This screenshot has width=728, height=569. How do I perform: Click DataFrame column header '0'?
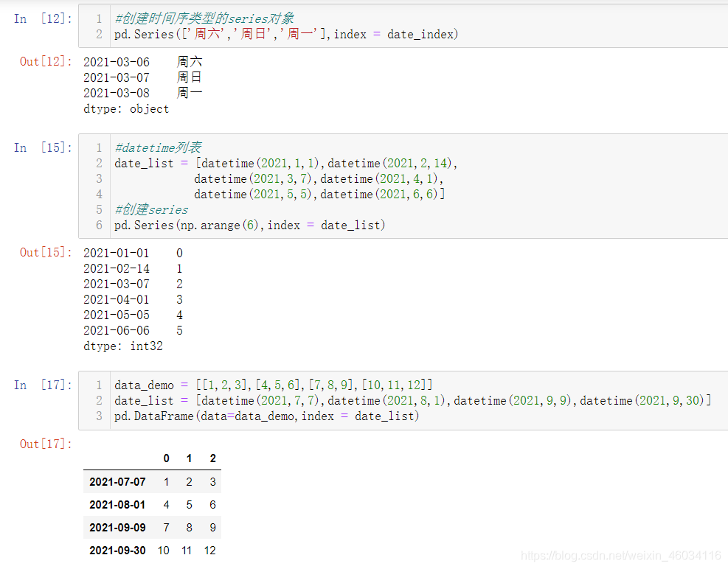pos(166,458)
